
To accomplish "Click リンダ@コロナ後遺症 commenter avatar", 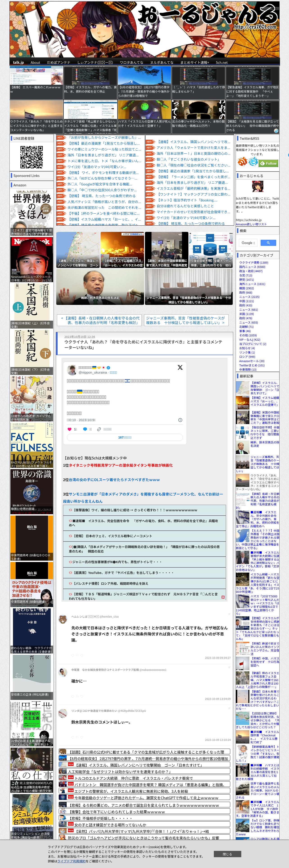I will [x=63, y=713].
